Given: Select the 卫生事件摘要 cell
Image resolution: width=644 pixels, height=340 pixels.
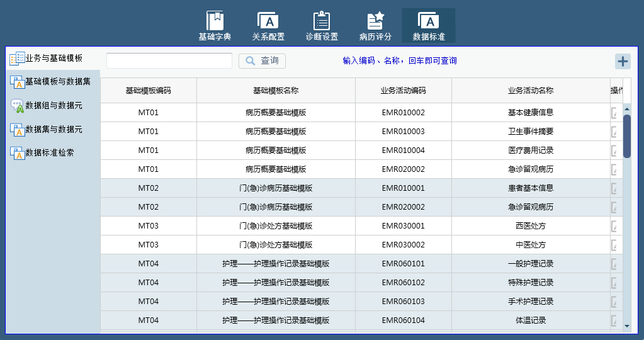Looking at the screenshot, I should coord(531,132).
